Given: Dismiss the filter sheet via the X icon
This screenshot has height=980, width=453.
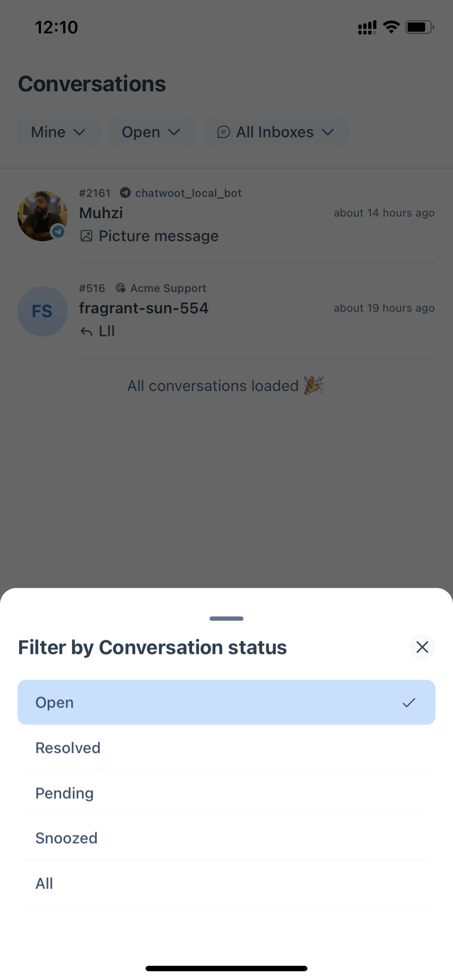Looking at the screenshot, I should (422, 647).
